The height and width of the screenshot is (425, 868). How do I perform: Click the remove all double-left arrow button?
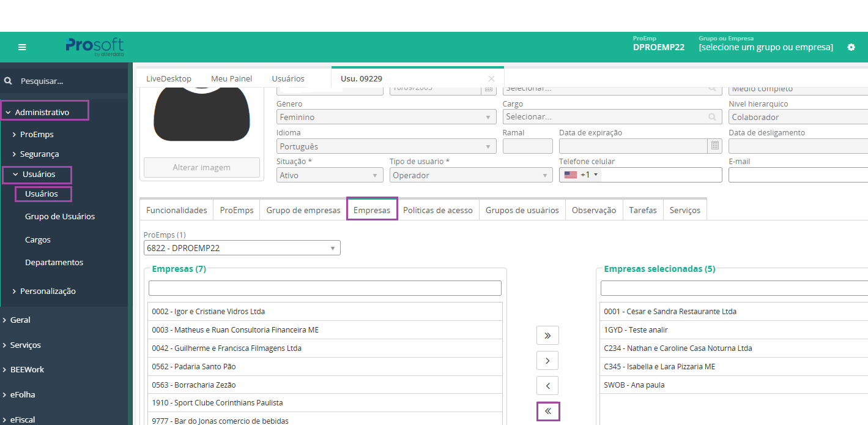pyautogui.click(x=547, y=411)
